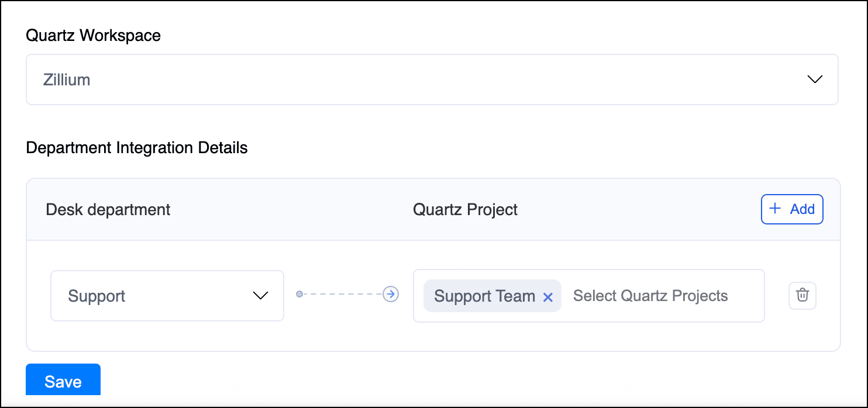Open the Desk department Support dropdown
The image size is (868, 408).
point(167,296)
